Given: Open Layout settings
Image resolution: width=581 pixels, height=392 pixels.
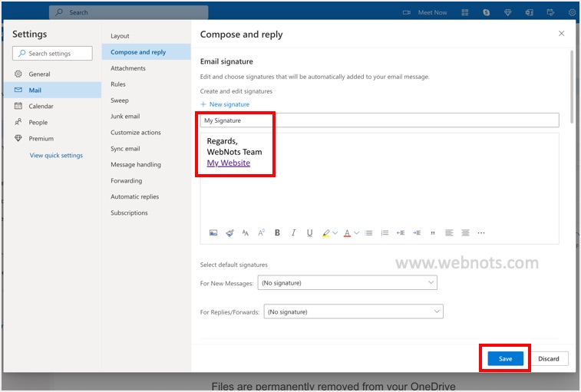Looking at the screenshot, I should (x=147, y=36).
